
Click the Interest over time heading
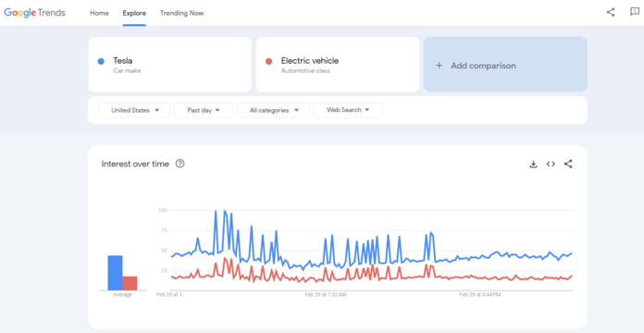tap(135, 164)
